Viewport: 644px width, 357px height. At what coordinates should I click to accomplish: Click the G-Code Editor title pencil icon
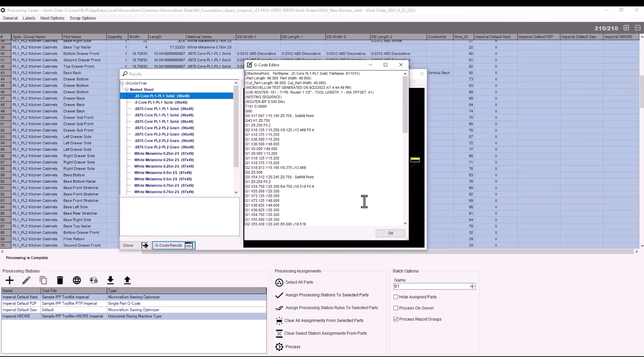pos(249,65)
